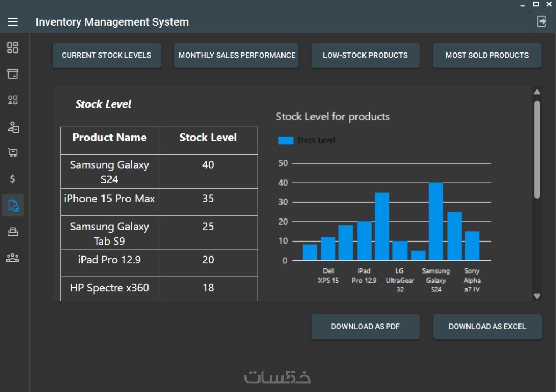Open the users group icon in sidebar
Screen dimensions: 556x392
pos(12,258)
